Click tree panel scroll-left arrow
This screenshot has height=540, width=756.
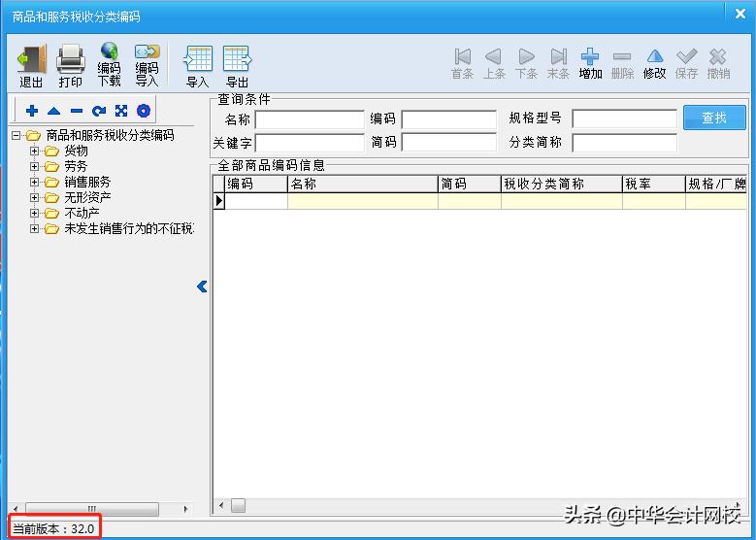pyautogui.click(x=16, y=509)
